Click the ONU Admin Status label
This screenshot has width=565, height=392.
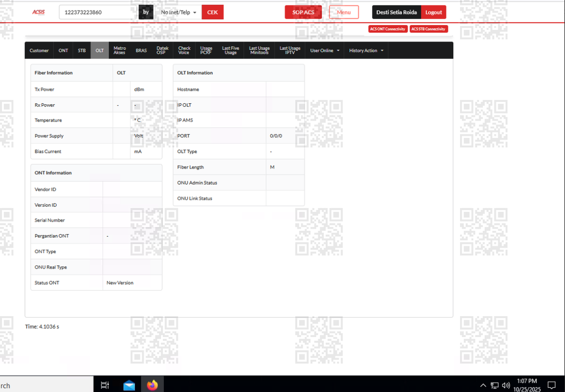click(x=197, y=183)
